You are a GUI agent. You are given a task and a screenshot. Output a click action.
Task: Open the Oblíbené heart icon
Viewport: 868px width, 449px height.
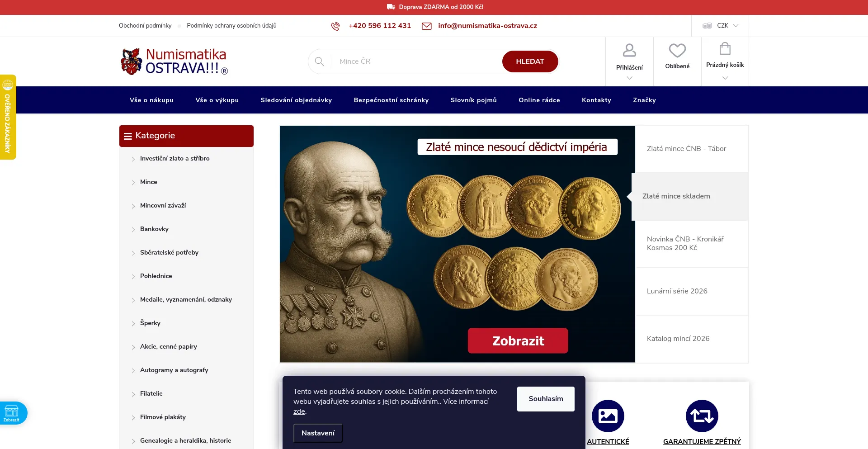(677, 50)
